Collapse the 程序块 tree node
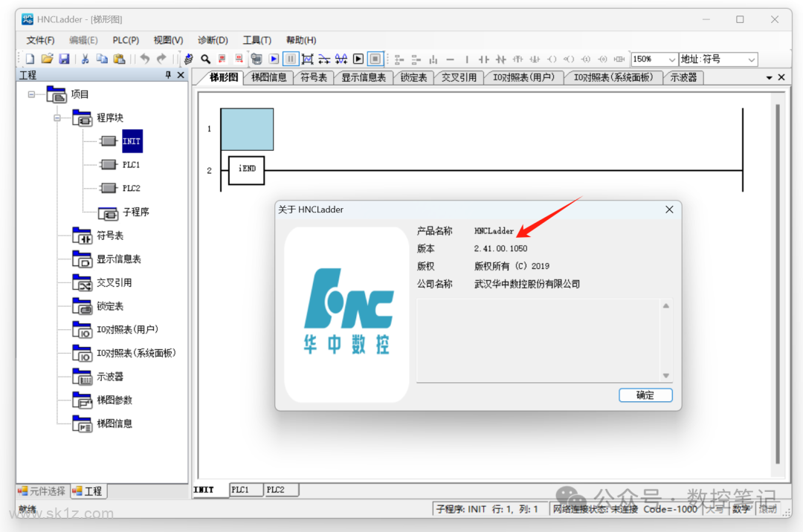 57,117
